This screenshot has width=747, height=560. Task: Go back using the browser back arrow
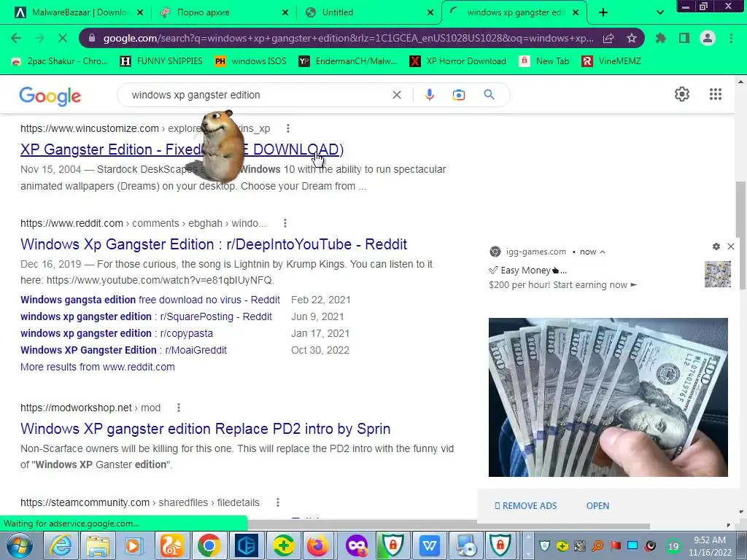16,38
